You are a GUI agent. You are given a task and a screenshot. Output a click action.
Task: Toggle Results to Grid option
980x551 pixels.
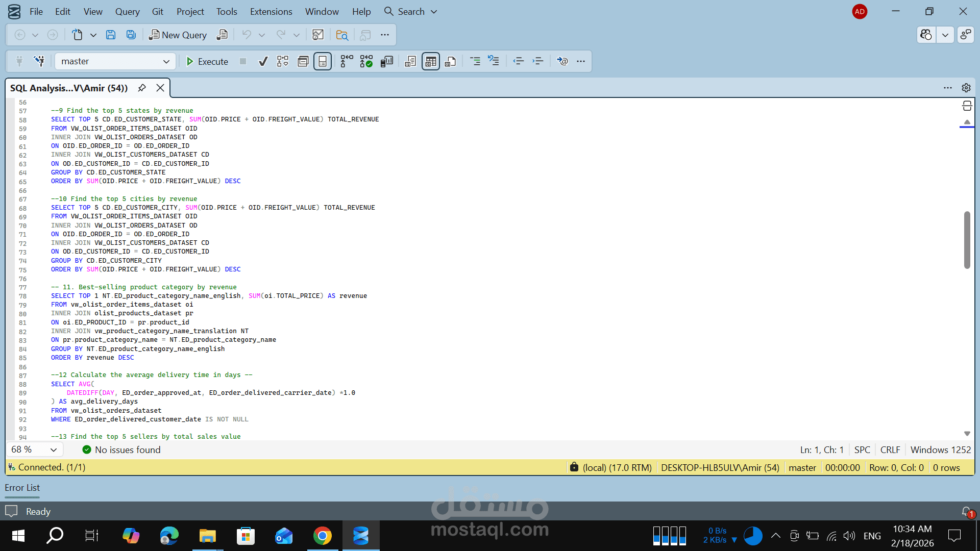(430, 61)
